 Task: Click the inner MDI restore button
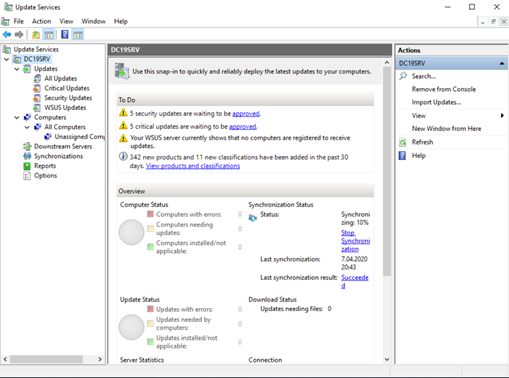[x=493, y=22]
